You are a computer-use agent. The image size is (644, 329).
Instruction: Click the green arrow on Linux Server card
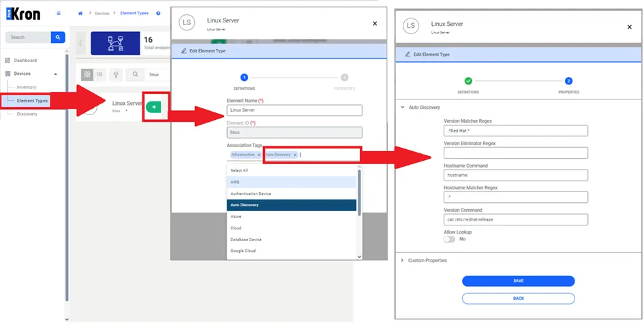click(x=153, y=107)
